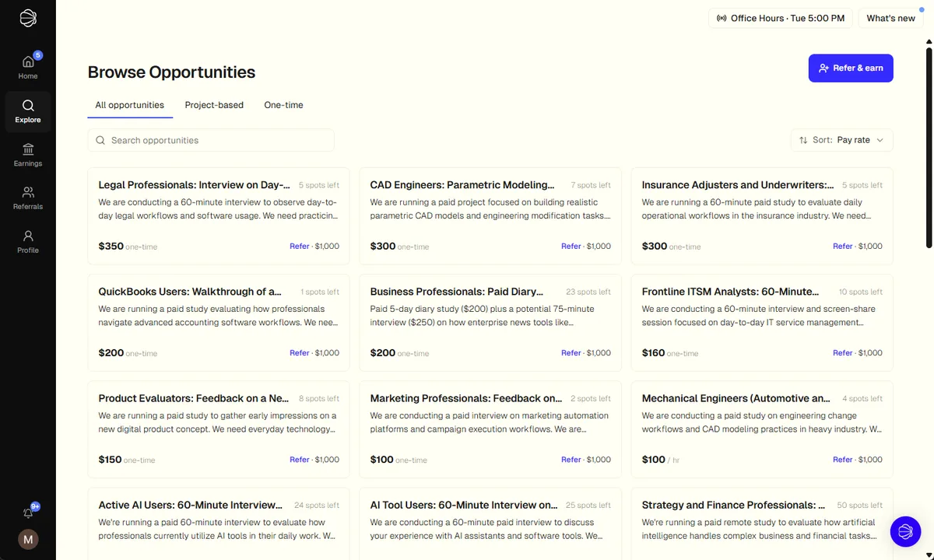This screenshot has width=934, height=560.
Task: Open QuickBooks Users Walkthrough card
Action: tap(219, 323)
